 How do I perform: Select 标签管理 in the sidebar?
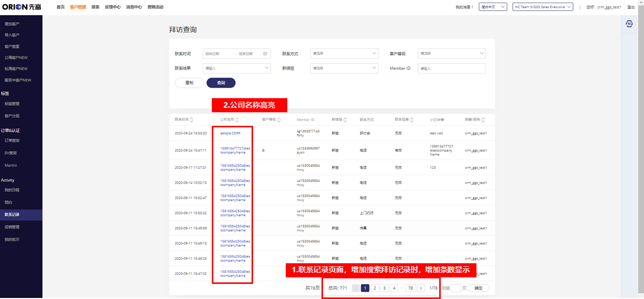(x=12, y=104)
